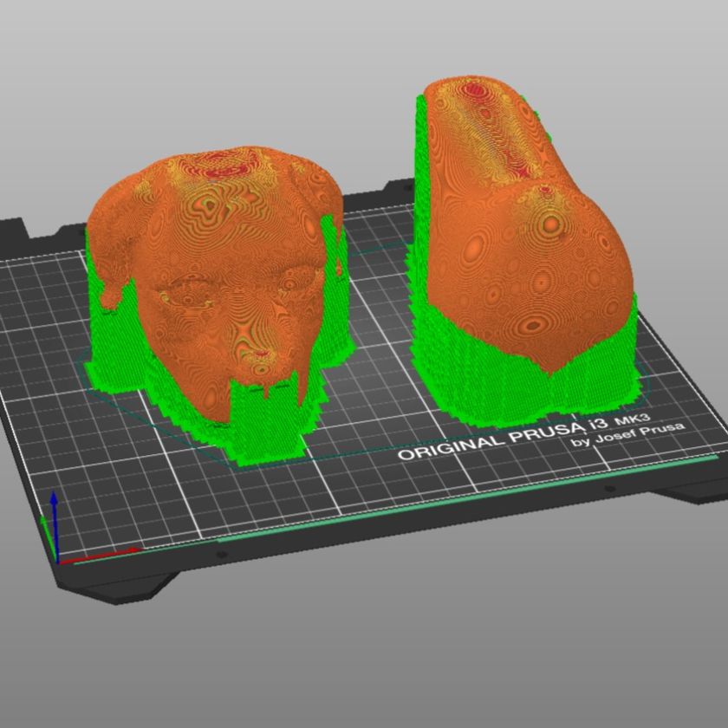
Task: Click the red X axis arrow
Action: 104,554
